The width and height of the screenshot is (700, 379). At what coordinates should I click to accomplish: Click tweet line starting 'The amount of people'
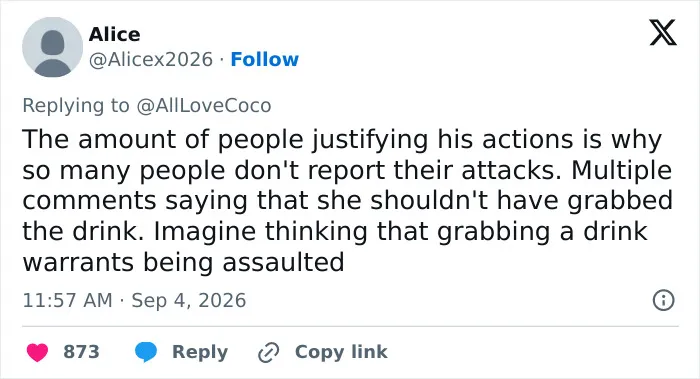(x=342, y=139)
